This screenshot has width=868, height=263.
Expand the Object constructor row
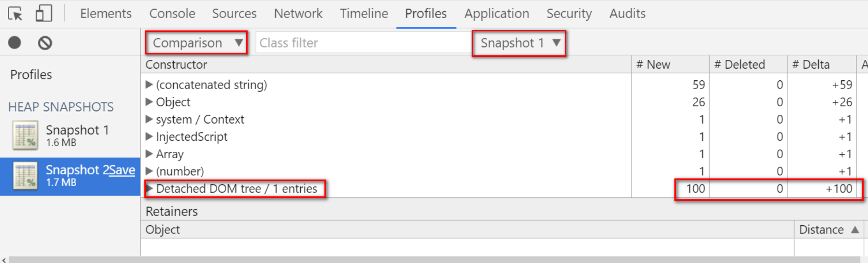[x=149, y=102]
